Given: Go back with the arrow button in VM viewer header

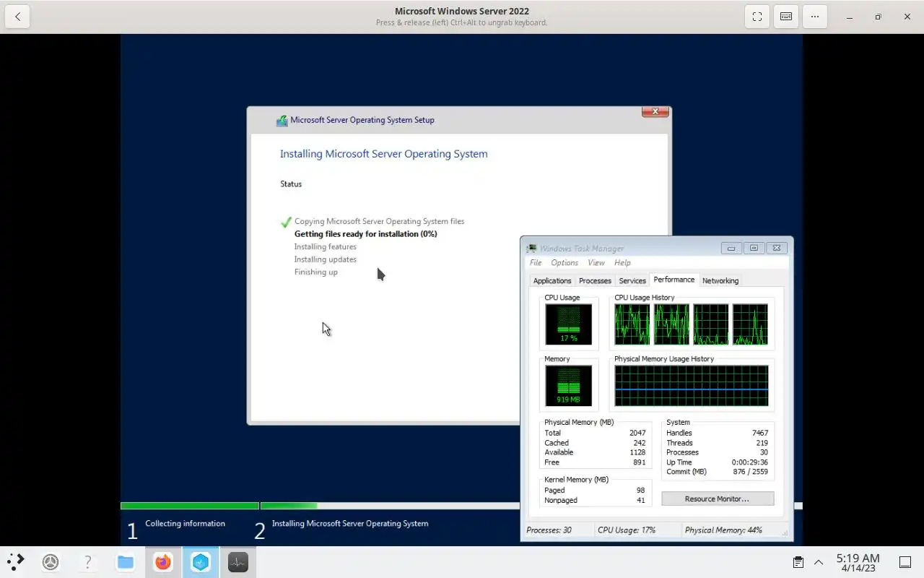Looking at the screenshot, I should pyautogui.click(x=17, y=17).
